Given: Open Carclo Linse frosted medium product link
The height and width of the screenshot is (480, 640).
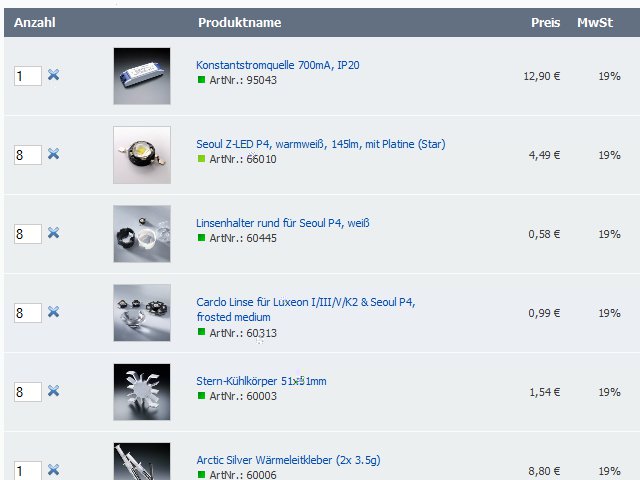Looking at the screenshot, I should click(x=306, y=309).
